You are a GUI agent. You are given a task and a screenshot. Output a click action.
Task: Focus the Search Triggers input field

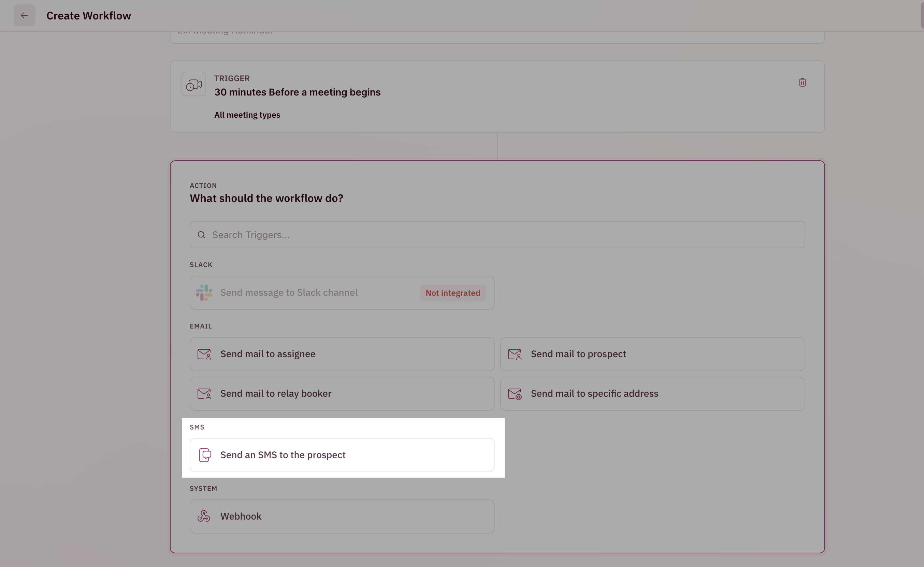pyautogui.click(x=497, y=235)
